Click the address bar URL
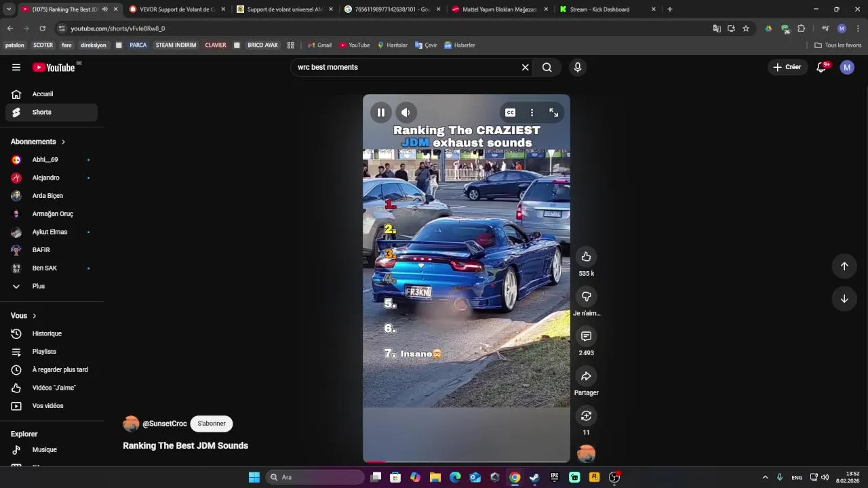868x488 pixels. pyautogui.click(x=117, y=28)
